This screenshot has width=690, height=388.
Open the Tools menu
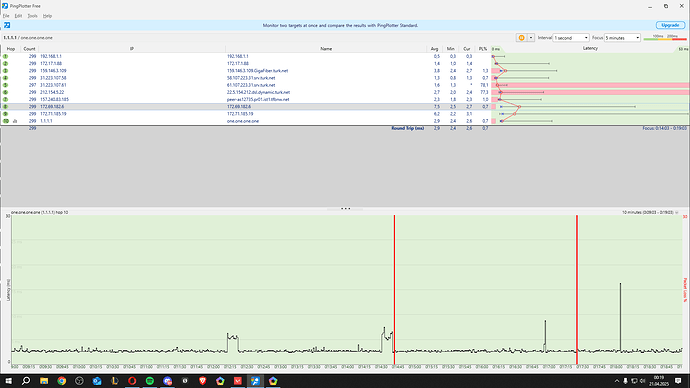[x=32, y=16]
